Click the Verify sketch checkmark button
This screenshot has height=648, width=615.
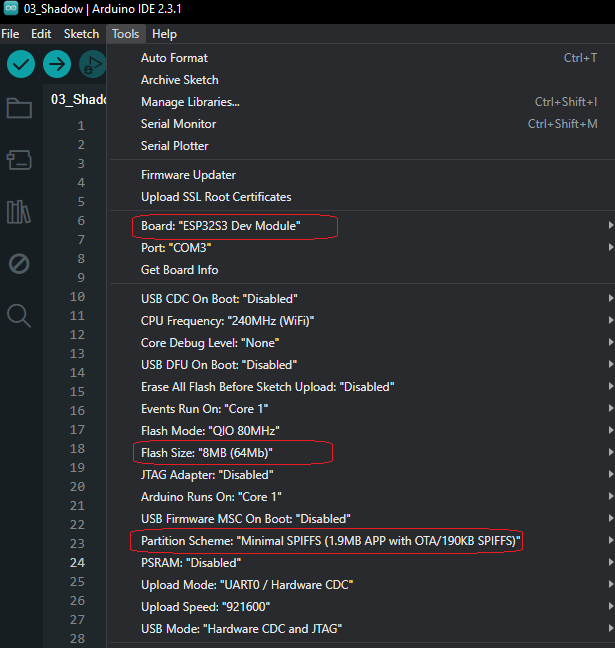click(21, 64)
